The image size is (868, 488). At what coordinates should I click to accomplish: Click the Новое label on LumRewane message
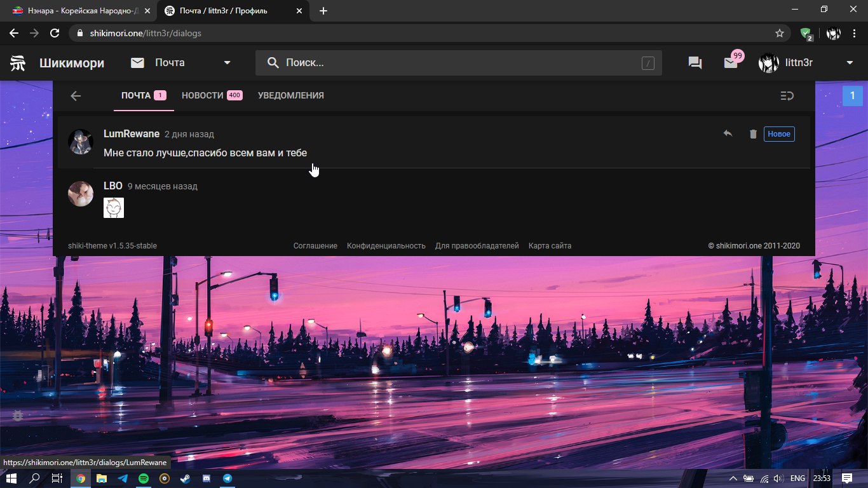pos(779,133)
